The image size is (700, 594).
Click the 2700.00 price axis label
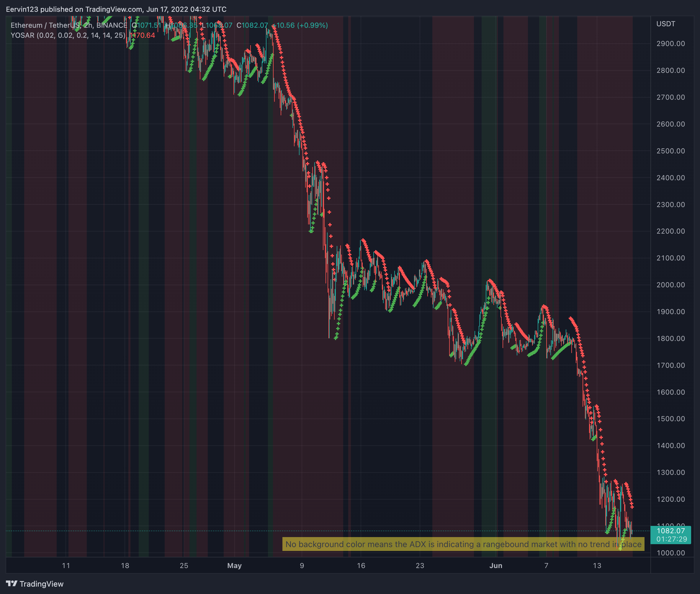(x=670, y=97)
